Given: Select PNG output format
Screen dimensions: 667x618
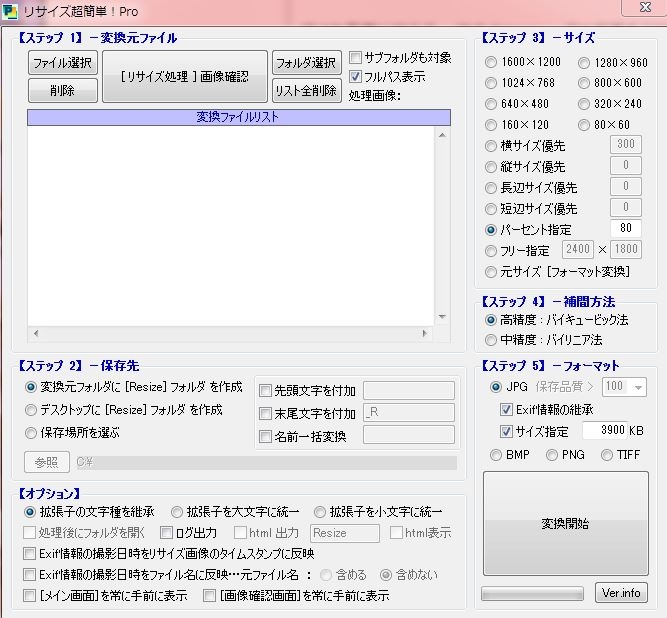Looking at the screenshot, I should [x=553, y=455].
